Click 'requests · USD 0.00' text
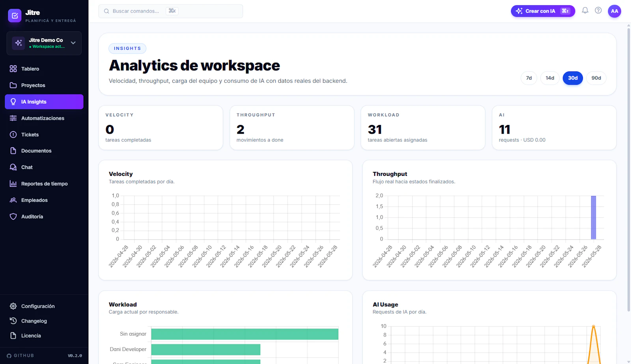 [x=522, y=140]
